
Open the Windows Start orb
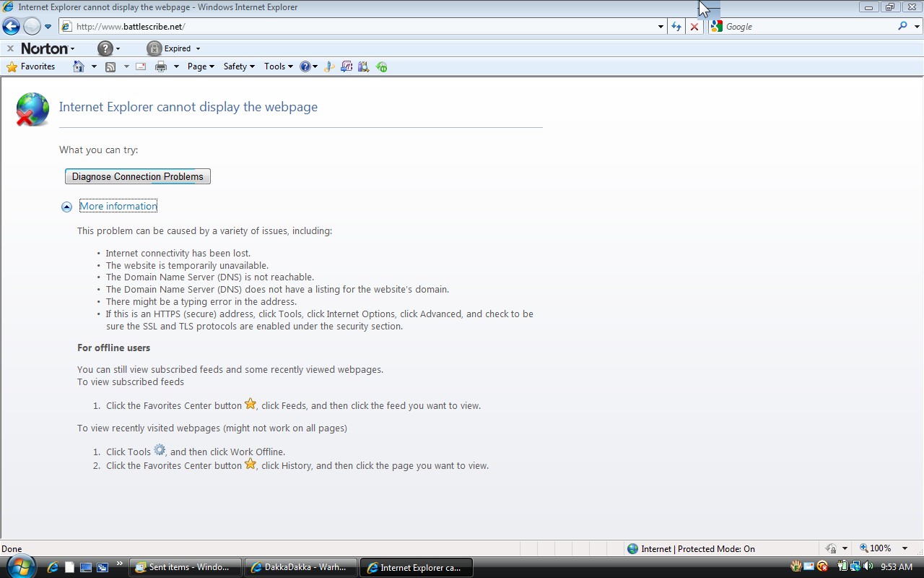coord(19,566)
